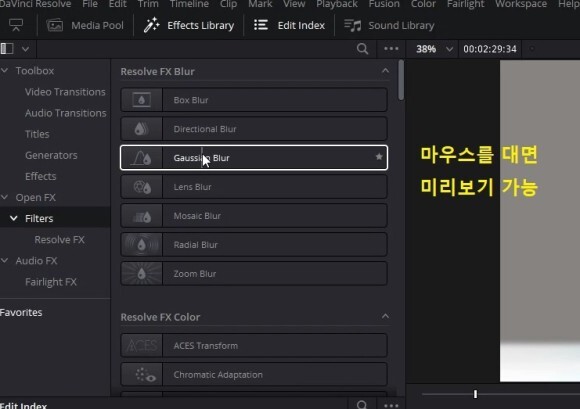Toggle the Edit Index panel button

[290, 25]
